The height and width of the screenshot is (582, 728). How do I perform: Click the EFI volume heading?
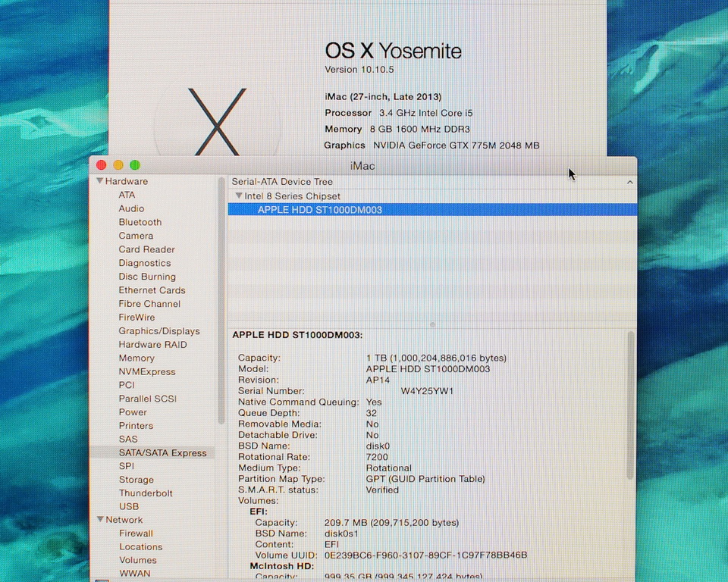(259, 512)
